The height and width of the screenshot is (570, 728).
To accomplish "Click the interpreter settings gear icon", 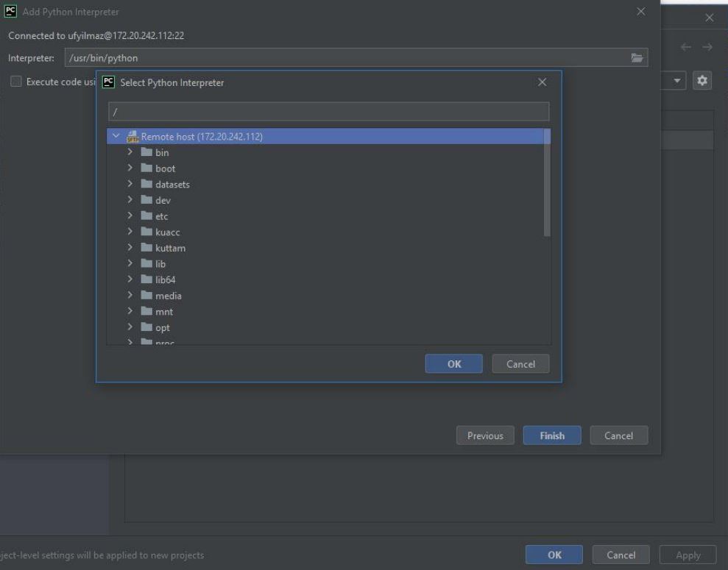I will [x=702, y=80].
